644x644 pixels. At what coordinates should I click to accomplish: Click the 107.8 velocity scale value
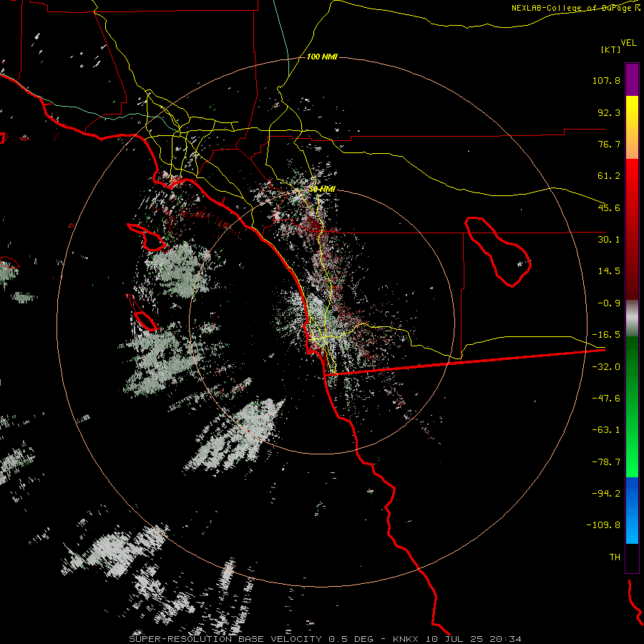coord(606,80)
